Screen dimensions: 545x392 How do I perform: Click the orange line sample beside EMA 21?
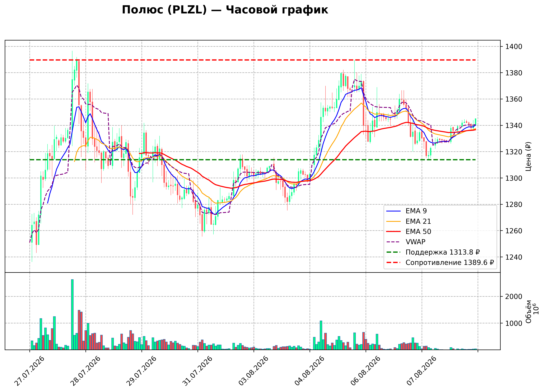pos(394,222)
